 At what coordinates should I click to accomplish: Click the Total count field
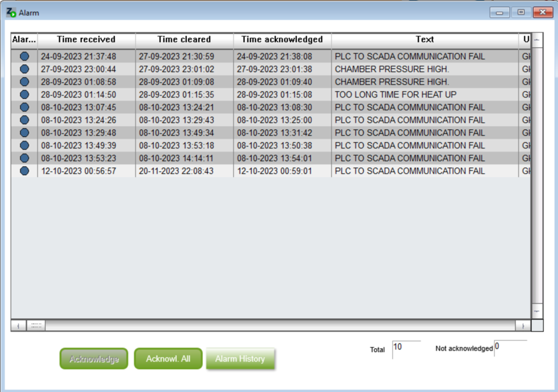pyautogui.click(x=407, y=349)
